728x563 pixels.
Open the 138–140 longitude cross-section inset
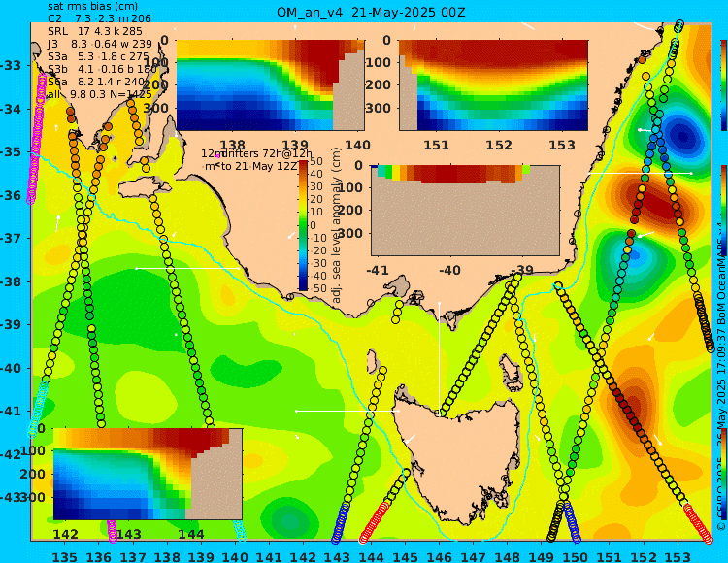271,85
